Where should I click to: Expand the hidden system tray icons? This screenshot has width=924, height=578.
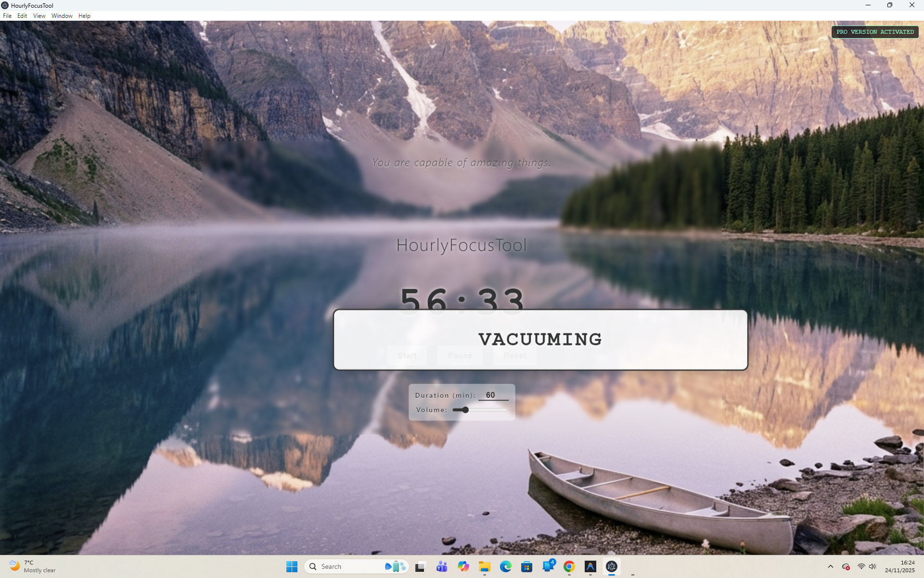pyautogui.click(x=830, y=566)
